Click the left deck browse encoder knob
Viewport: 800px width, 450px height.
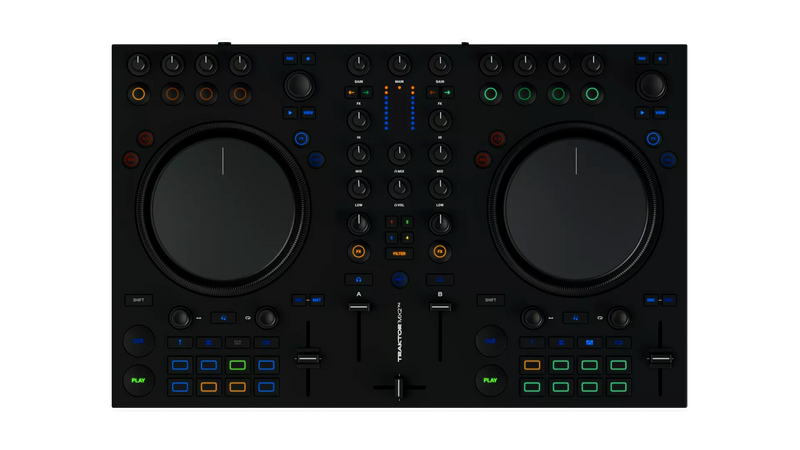point(299,85)
